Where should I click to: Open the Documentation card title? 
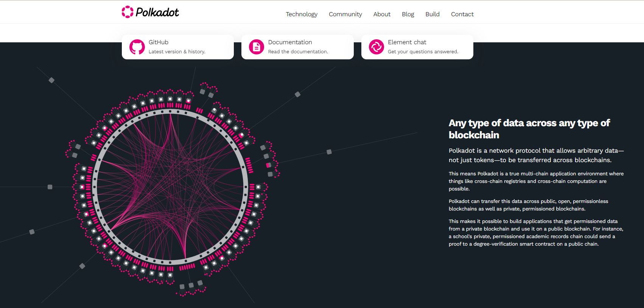[290, 42]
